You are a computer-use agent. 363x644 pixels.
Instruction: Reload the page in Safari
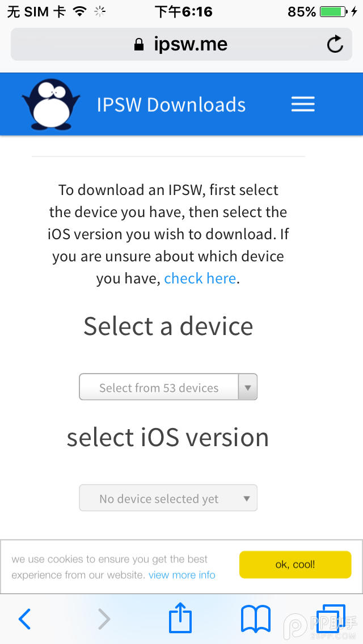pyautogui.click(x=335, y=44)
